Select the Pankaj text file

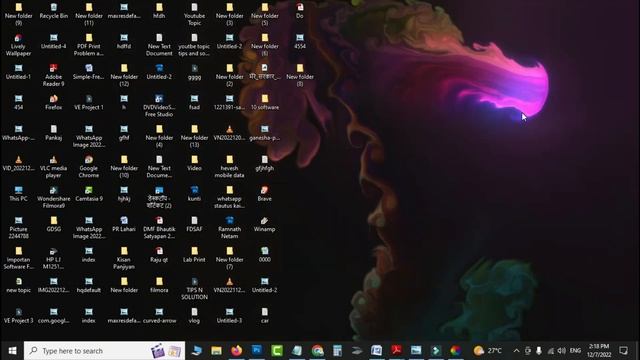point(53,133)
